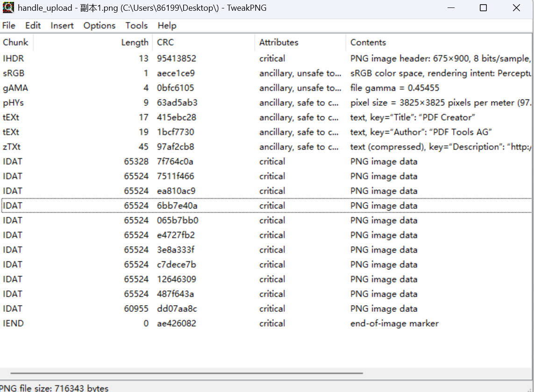Select the IHDR chunk row

coord(13,58)
